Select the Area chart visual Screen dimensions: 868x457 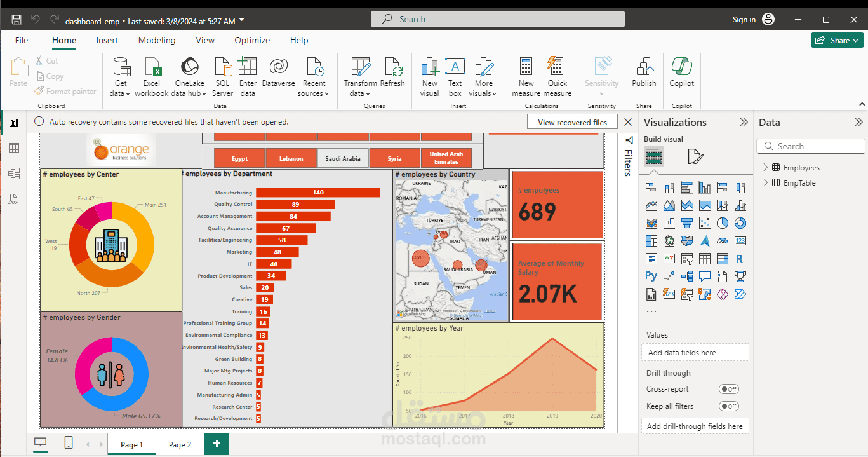669,205
